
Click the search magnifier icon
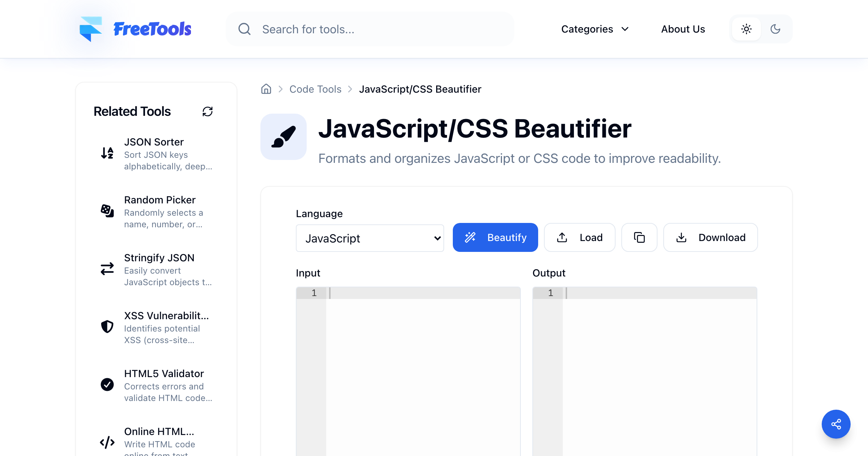tap(244, 29)
